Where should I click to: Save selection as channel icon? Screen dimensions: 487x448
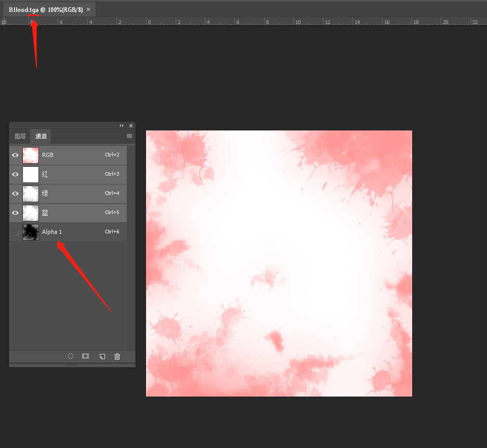(85, 356)
